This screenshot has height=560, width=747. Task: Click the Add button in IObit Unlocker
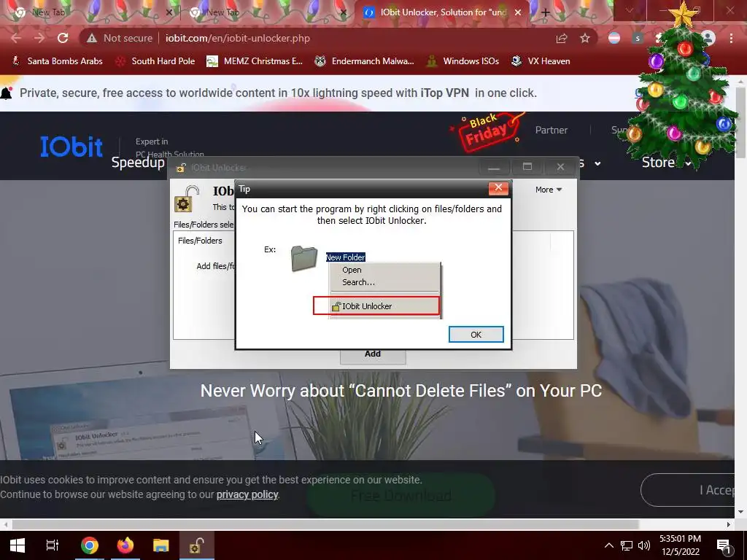click(373, 354)
